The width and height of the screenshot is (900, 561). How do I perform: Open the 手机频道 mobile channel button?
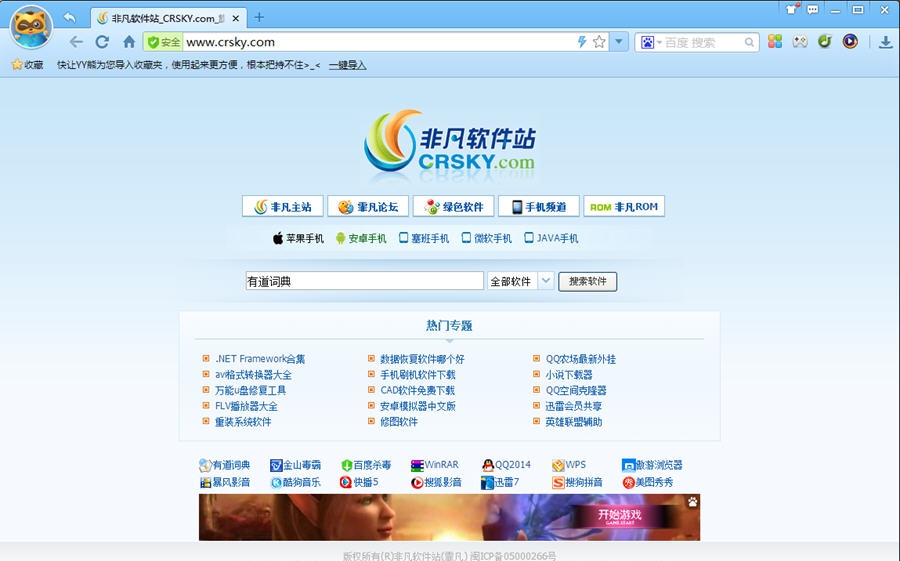[x=538, y=207]
